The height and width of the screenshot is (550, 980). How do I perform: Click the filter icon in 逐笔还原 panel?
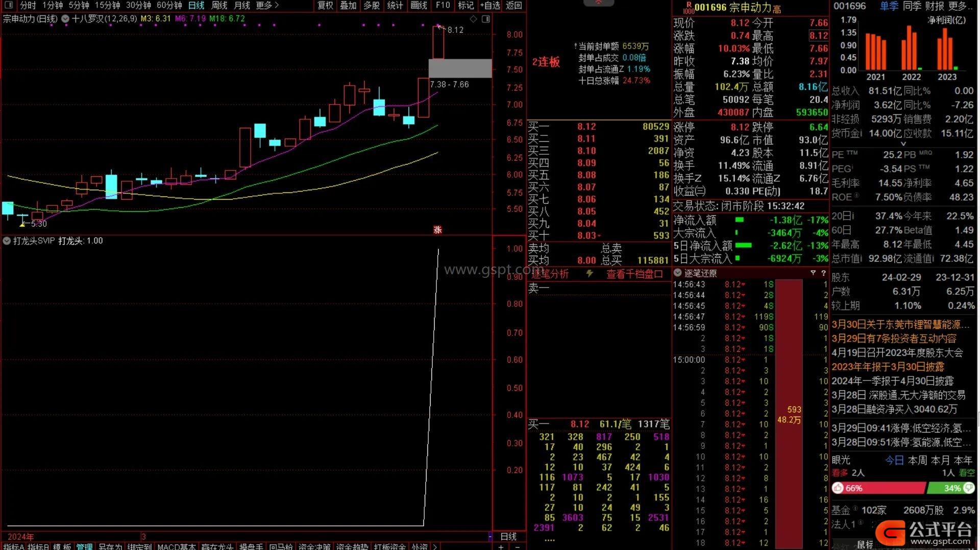click(x=813, y=273)
